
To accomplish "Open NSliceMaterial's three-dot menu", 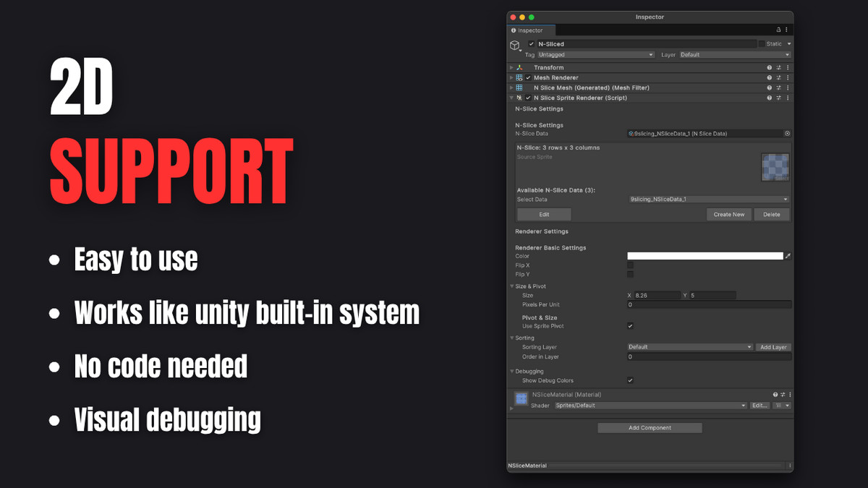I will (x=789, y=395).
